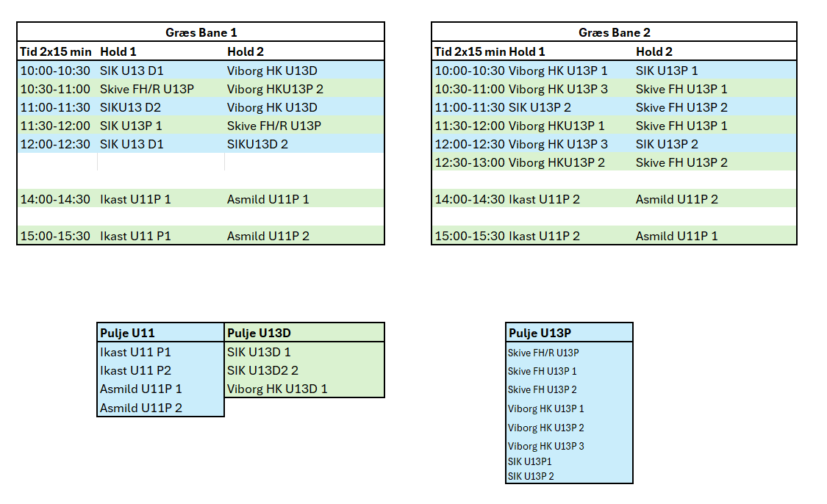Click the Pulje U13D header cell
The image size is (827, 504).
click(260, 333)
